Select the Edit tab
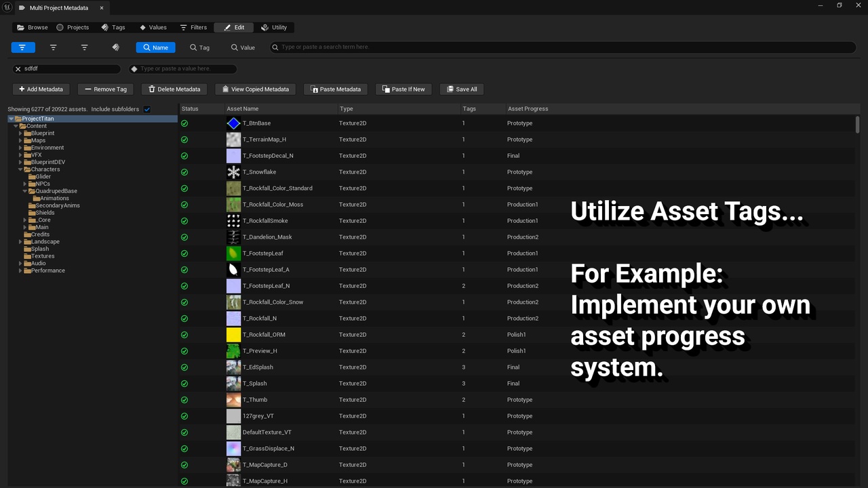Image resolution: width=868 pixels, height=488 pixels. (234, 28)
